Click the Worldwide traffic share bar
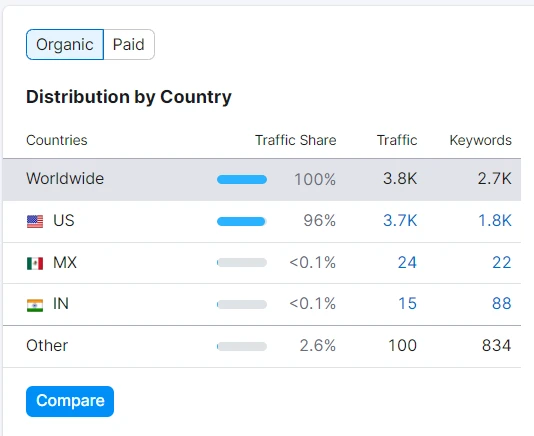 click(x=242, y=180)
